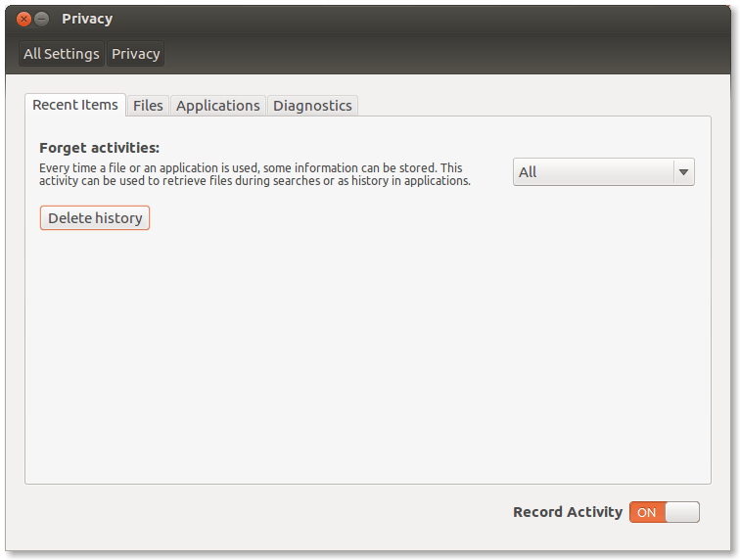Image resolution: width=740 pixels, height=560 pixels.
Task: Click the arrow on the All combo box
Action: coord(683,172)
